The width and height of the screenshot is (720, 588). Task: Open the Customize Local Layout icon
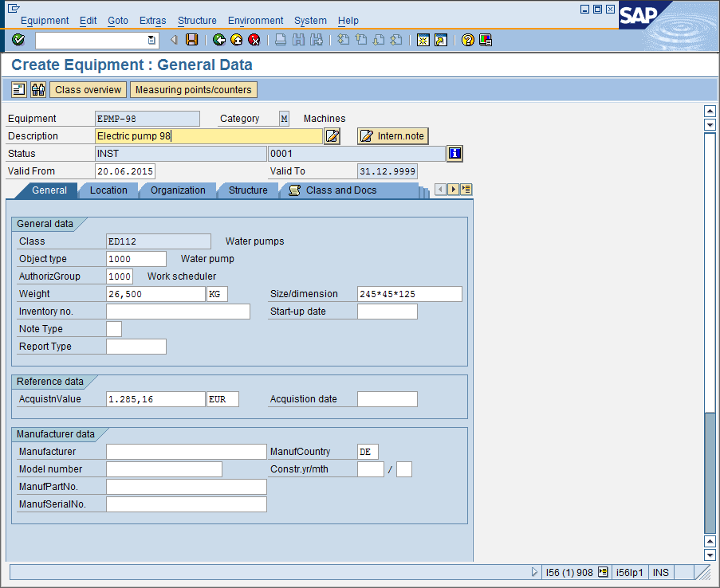click(x=486, y=40)
